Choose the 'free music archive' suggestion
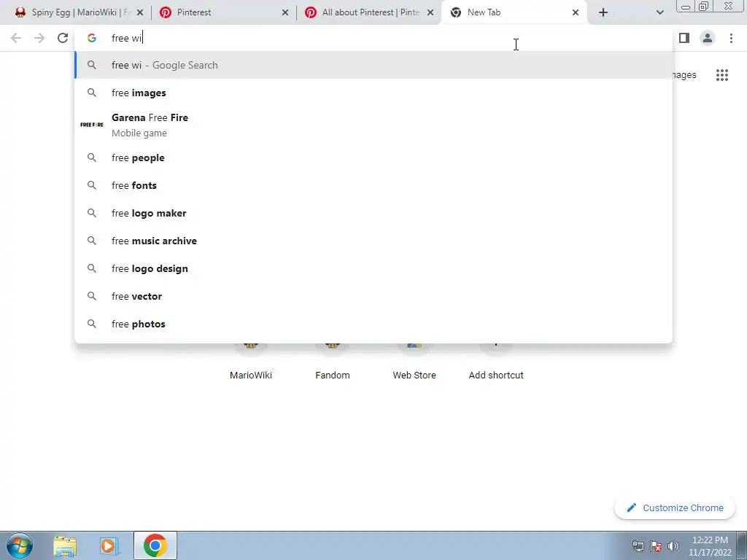747x560 pixels. [x=373, y=241]
